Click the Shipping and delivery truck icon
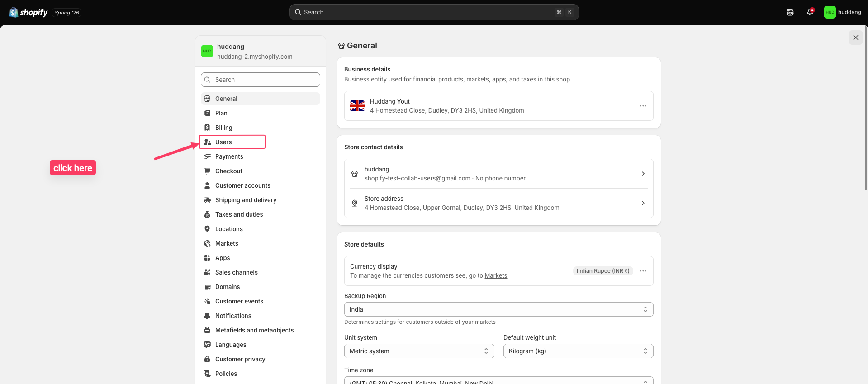 207,200
